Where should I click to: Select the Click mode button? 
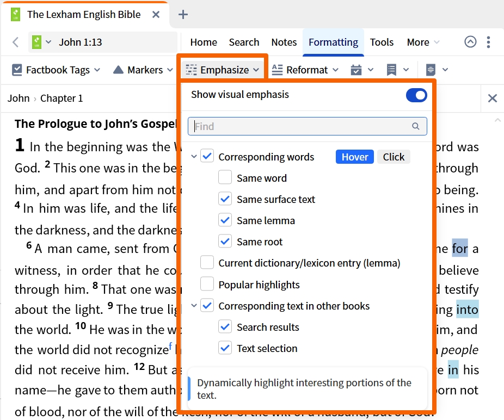click(394, 157)
